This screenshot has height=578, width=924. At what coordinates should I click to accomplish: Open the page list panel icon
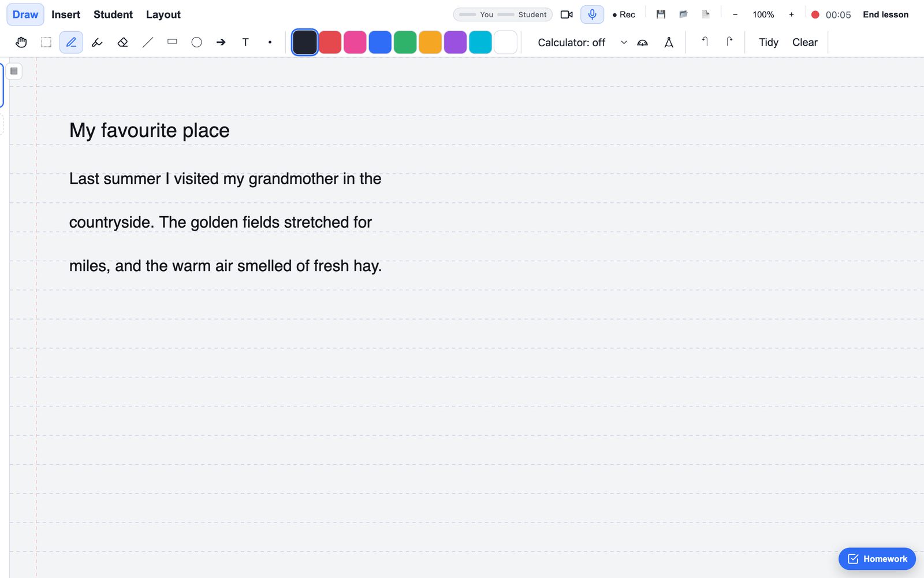click(14, 71)
